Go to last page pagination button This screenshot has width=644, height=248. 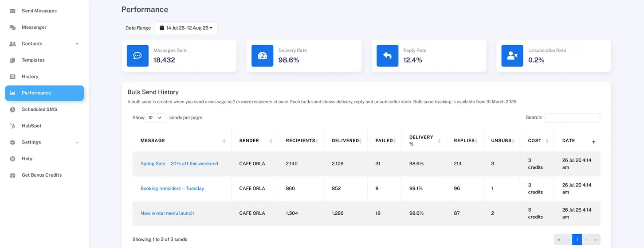(x=595, y=240)
